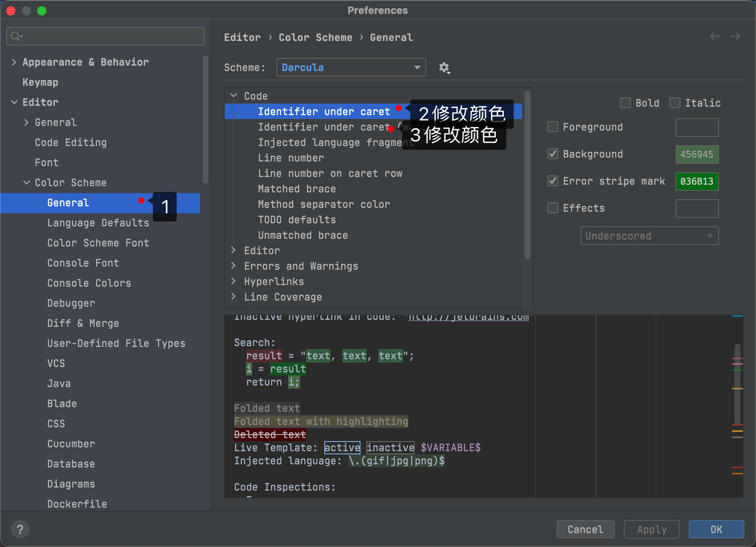This screenshot has height=547, width=756.
Task: Select Java color settings
Action: pos(59,384)
